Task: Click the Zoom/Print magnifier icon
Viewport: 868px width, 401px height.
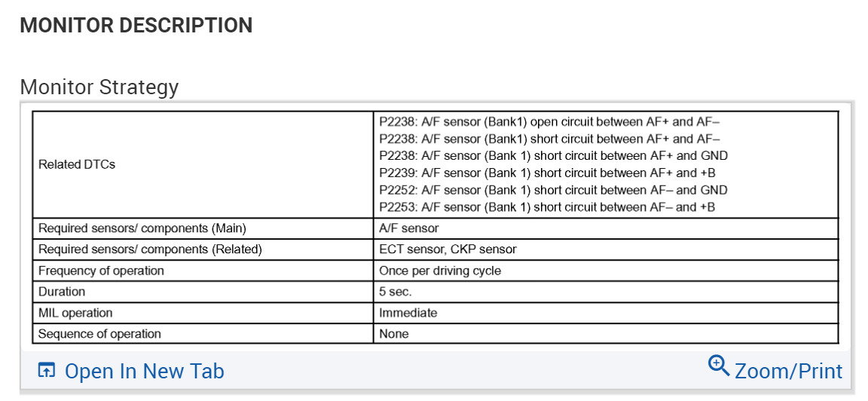Action: point(719,366)
